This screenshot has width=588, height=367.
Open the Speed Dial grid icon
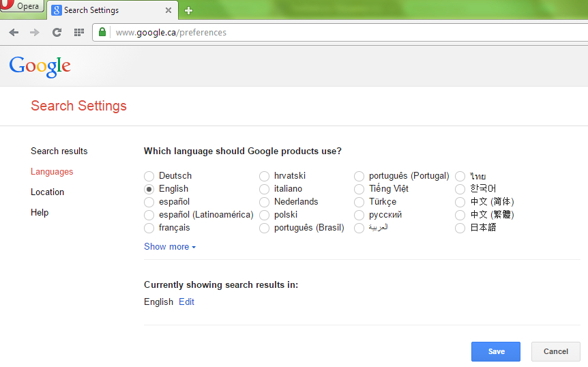(x=78, y=33)
